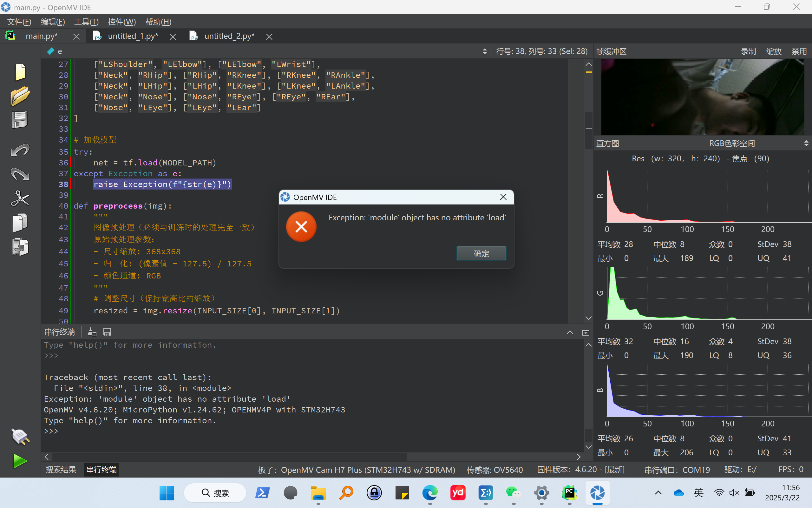Open Microsoft Edge from the taskbar
Viewport: 812px width, 508px height.
430,493
